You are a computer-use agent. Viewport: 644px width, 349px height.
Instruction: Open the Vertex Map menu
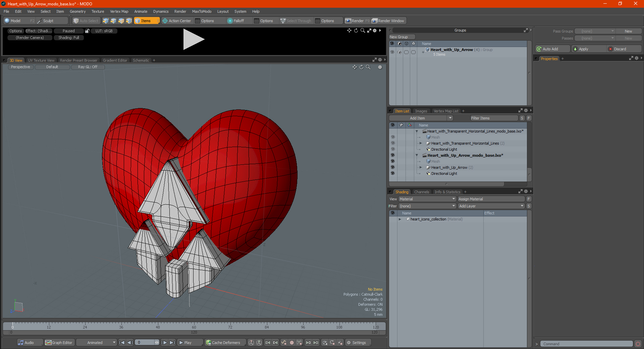point(119,11)
